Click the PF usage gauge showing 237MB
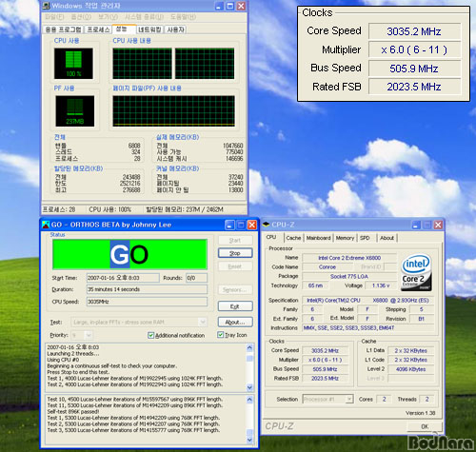476x452 pixels. coord(75,111)
